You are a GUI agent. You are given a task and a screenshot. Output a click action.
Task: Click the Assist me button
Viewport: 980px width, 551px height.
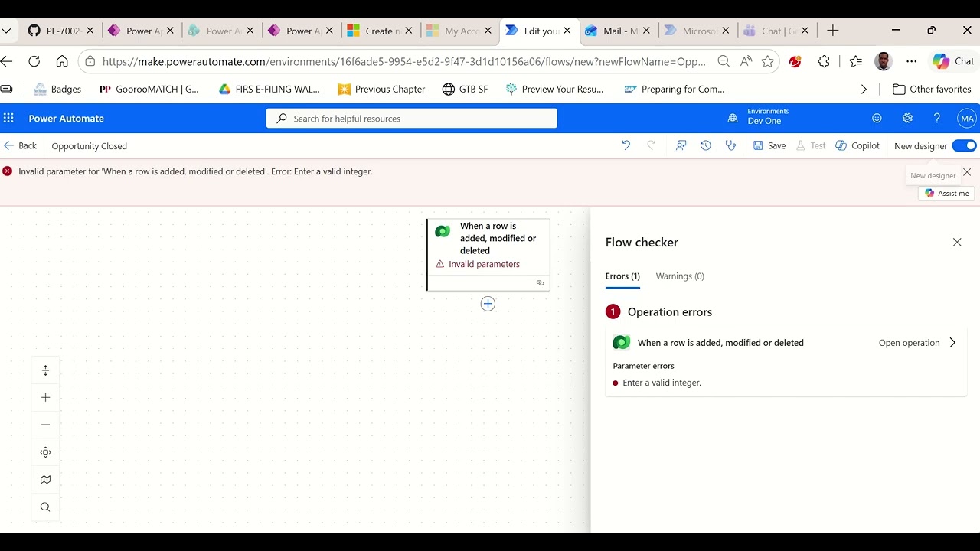click(946, 193)
